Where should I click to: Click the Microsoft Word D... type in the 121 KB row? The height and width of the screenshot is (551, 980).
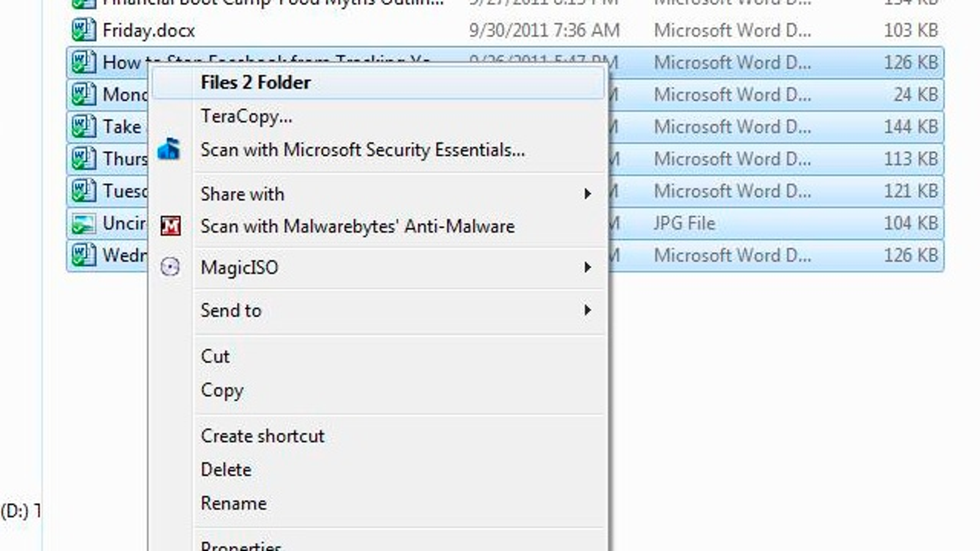tap(733, 190)
